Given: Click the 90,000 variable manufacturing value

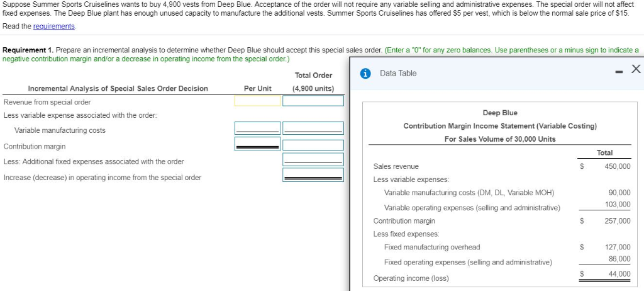Looking at the screenshot, I should (x=619, y=193).
